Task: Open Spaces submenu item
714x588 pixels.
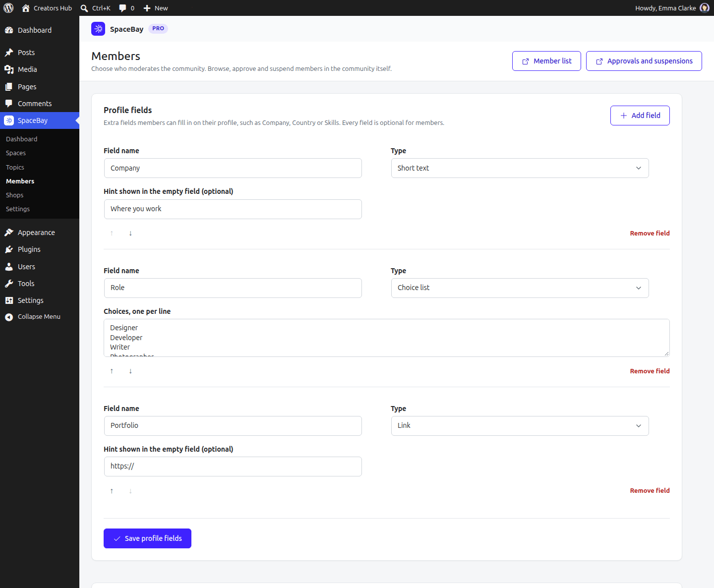Action: click(16, 153)
